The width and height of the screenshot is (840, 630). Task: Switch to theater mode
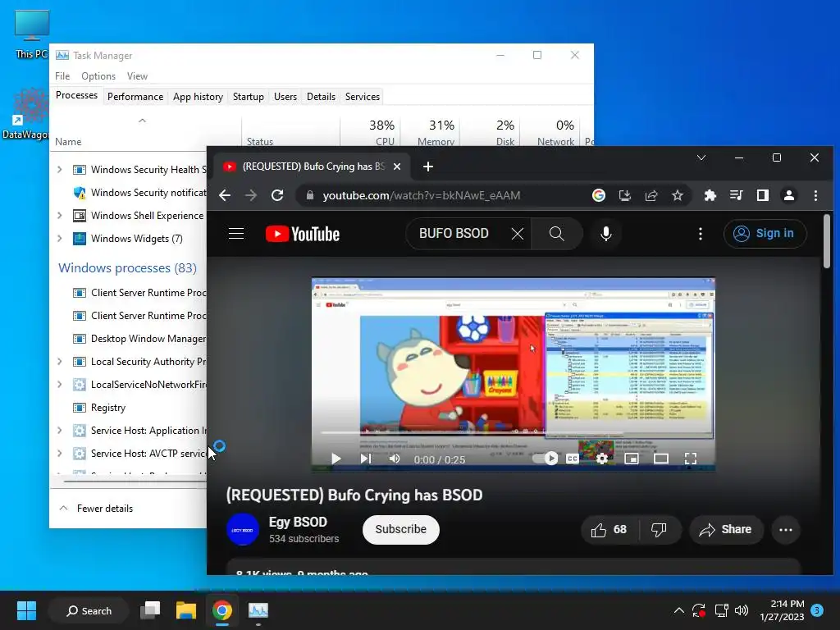(661, 459)
